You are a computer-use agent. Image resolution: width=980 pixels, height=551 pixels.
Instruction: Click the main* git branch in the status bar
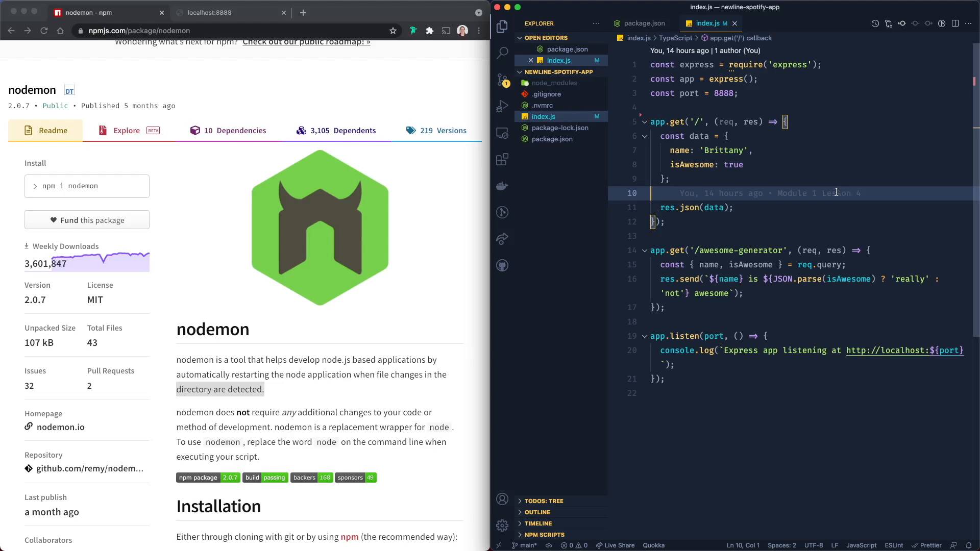524,545
